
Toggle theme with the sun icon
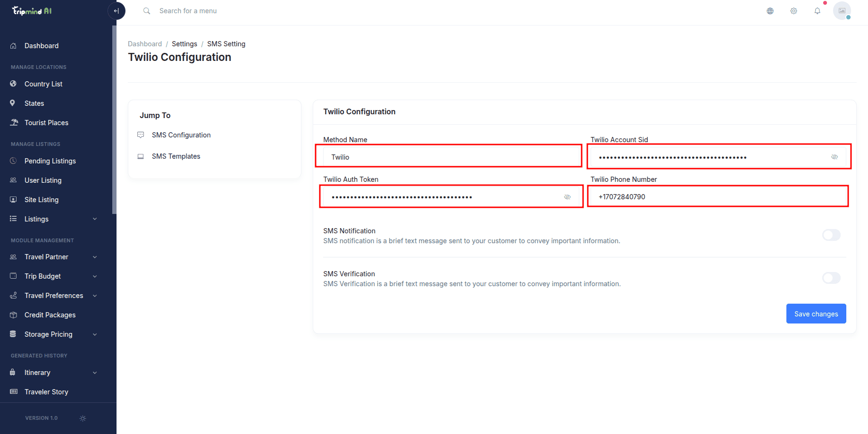click(83, 418)
